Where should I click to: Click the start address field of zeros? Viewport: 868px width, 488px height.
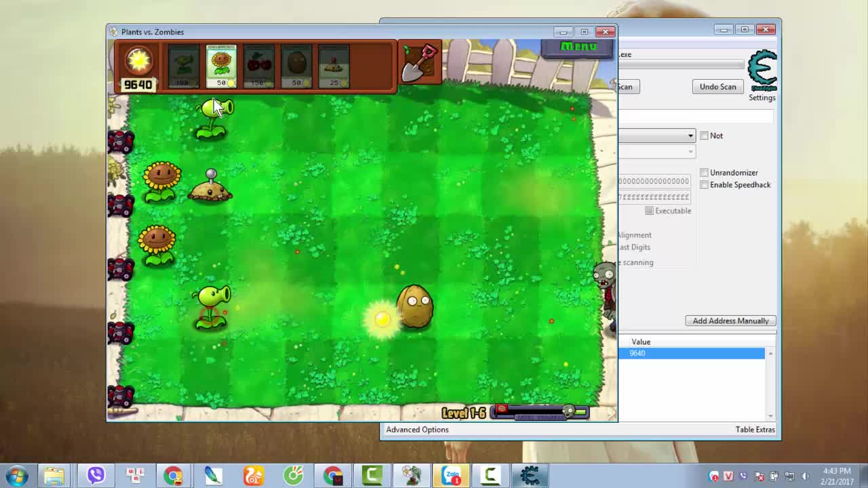click(654, 181)
